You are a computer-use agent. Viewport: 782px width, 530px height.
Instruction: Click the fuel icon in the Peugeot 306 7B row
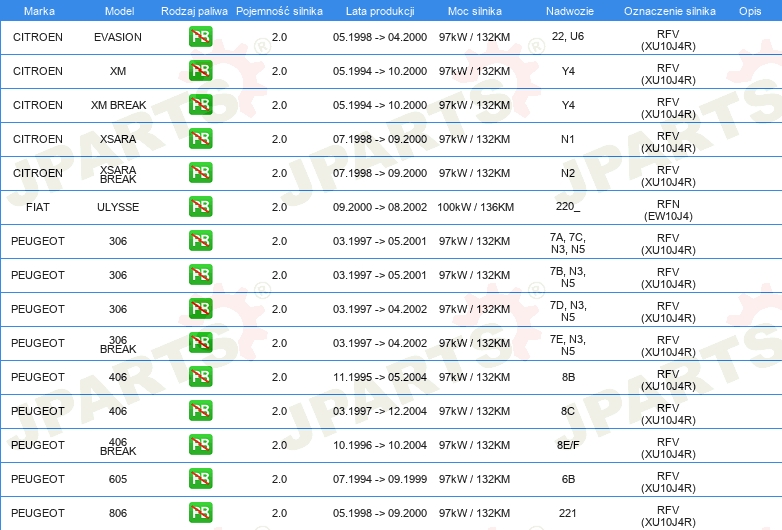click(x=200, y=275)
